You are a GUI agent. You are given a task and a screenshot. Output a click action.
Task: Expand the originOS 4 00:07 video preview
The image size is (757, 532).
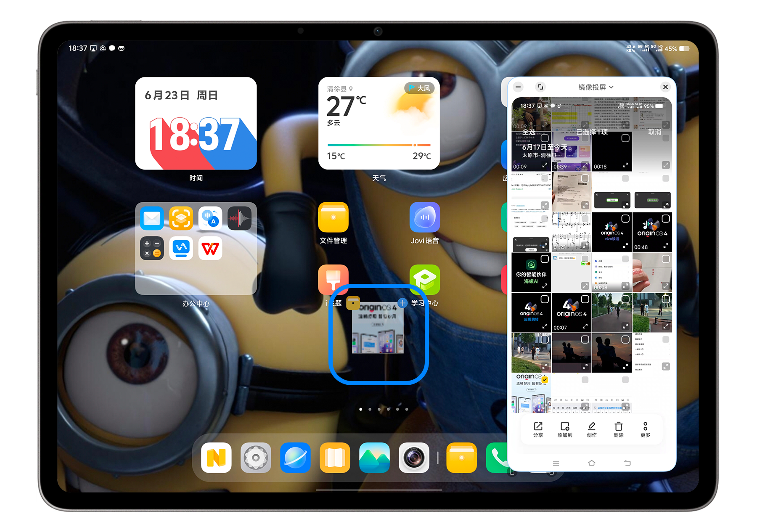click(x=585, y=326)
